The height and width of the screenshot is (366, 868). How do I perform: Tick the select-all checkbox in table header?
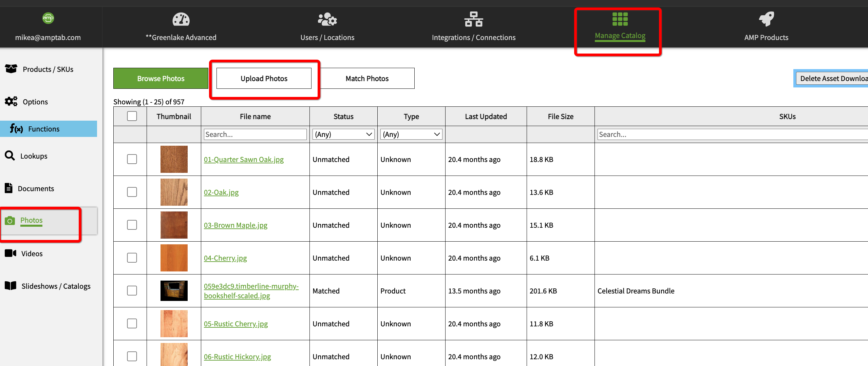click(x=132, y=116)
